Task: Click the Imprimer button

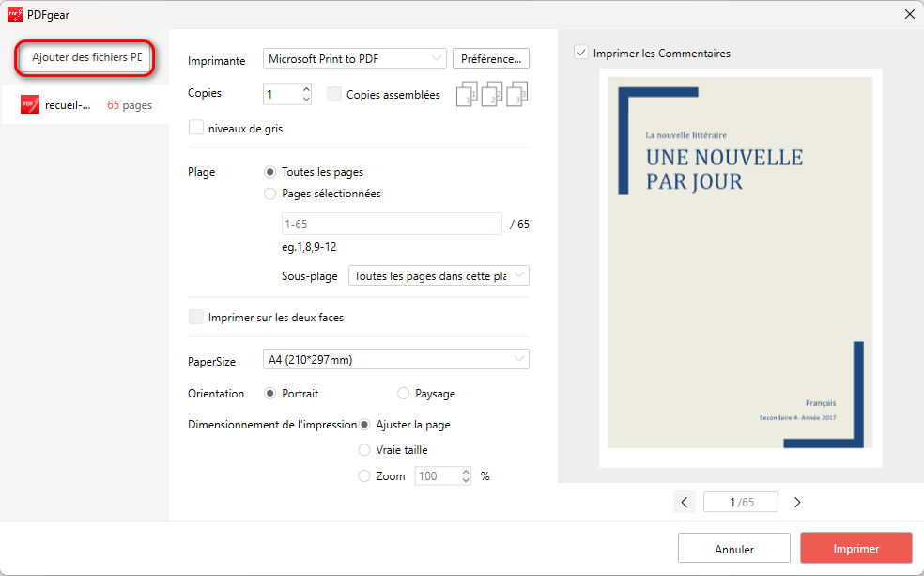Action: [x=855, y=548]
